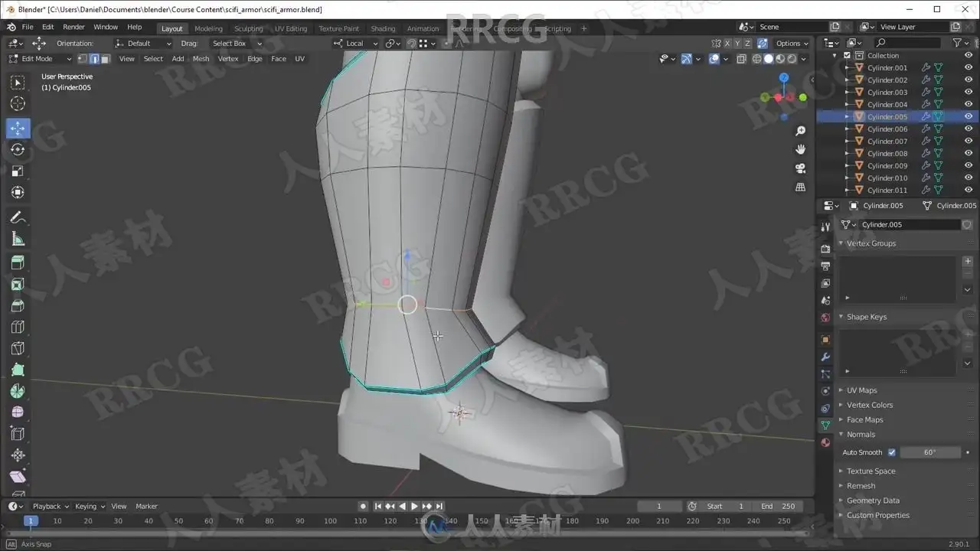The width and height of the screenshot is (980, 551).
Task: Open Render properties tab
Action: tap(825, 249)
